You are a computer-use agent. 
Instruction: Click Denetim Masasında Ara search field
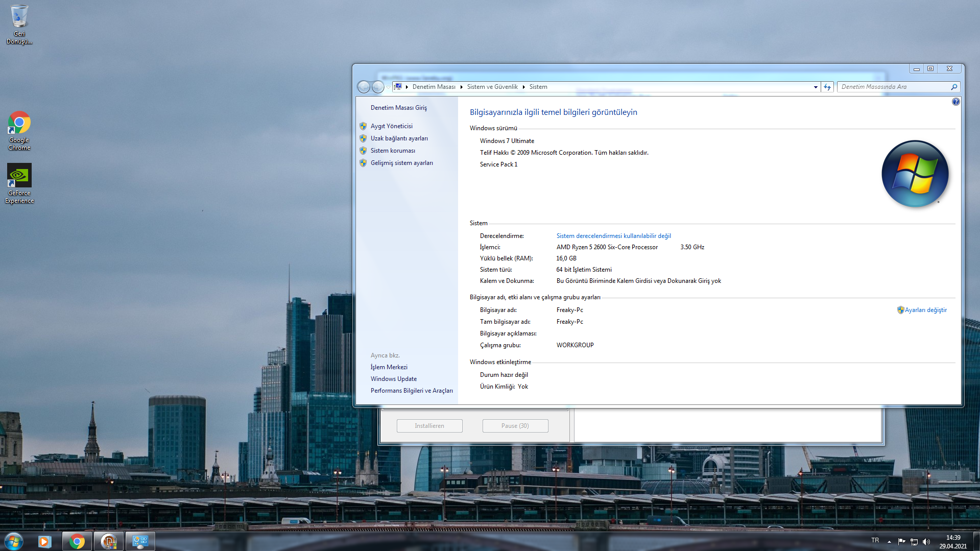click(894, 87)
